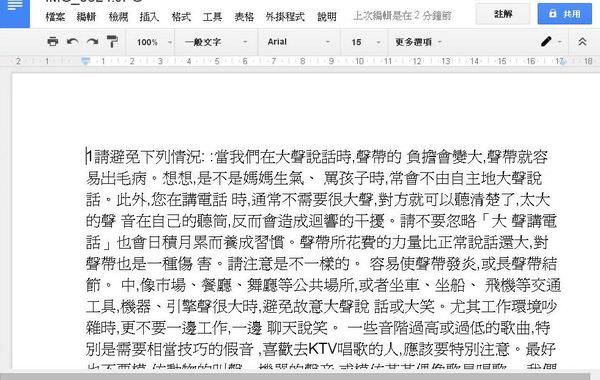Expand the 更多選項 more options menu
Viewport: 600px width, 380px height.
pyautogui.click(x=418, y=42)
